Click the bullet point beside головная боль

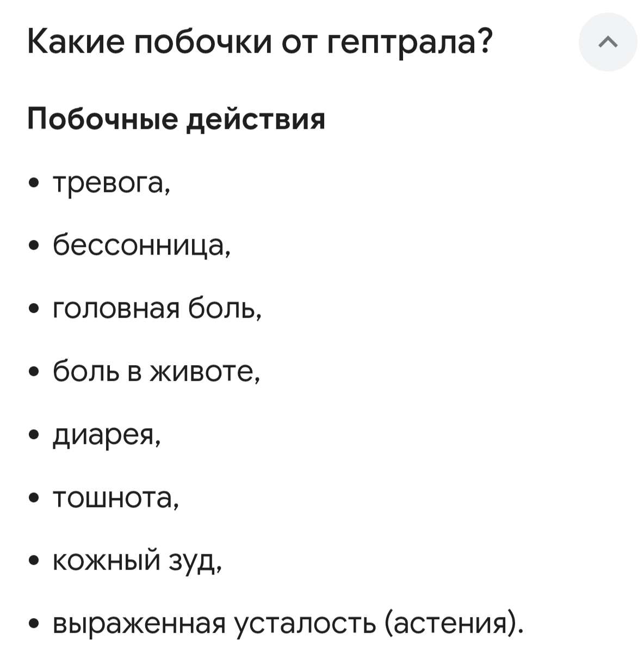[35, 309]
